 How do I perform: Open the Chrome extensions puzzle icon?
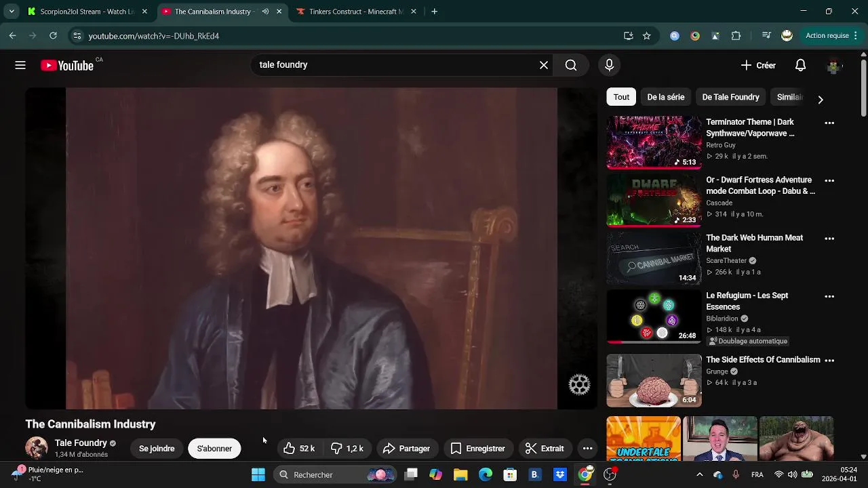coord(736,36)
